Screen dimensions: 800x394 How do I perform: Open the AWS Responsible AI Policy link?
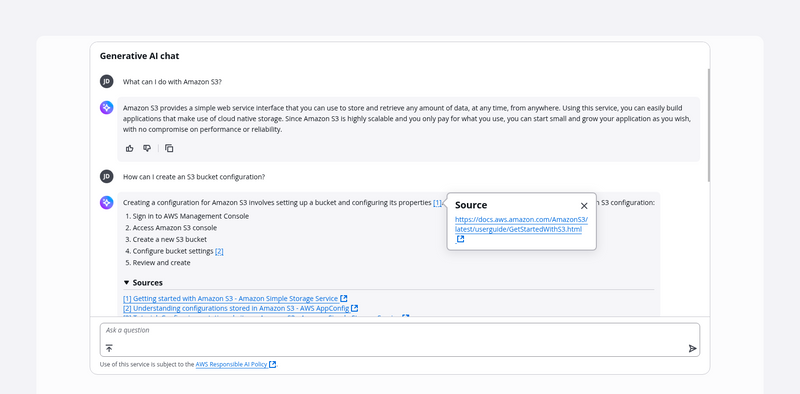click(x=232, y=364)
